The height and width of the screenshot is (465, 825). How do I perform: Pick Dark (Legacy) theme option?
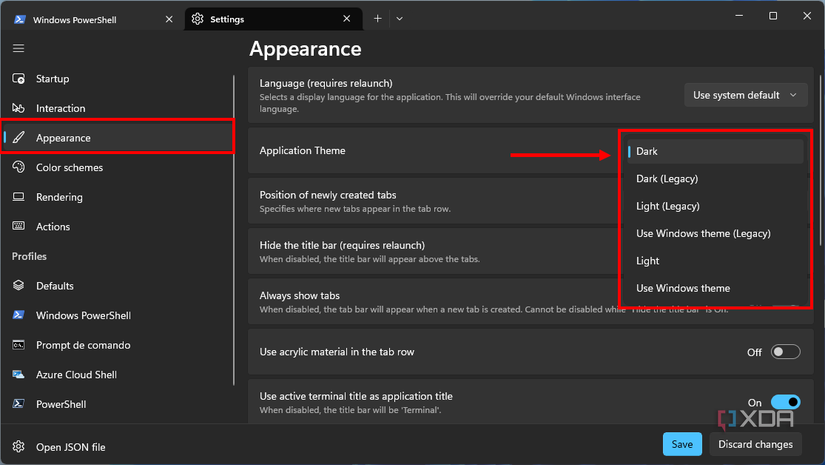pos(667,179)
